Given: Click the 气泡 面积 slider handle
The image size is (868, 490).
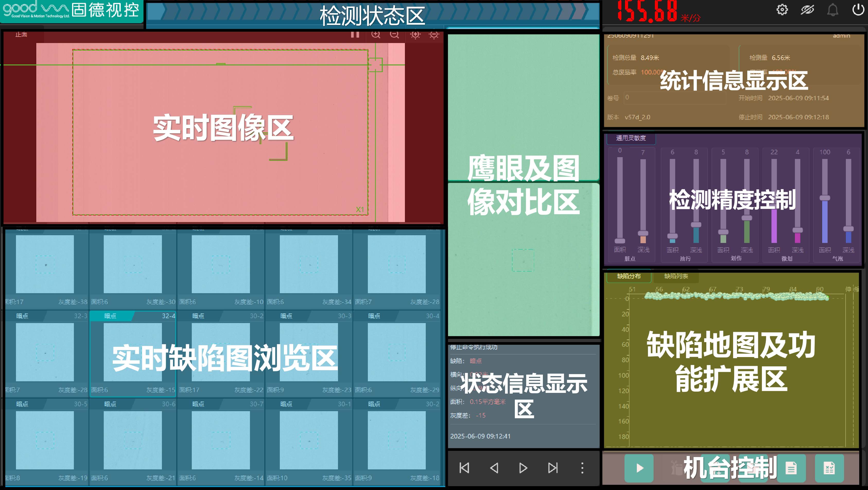Looking at the screenshot, I should tap(824, 198).
